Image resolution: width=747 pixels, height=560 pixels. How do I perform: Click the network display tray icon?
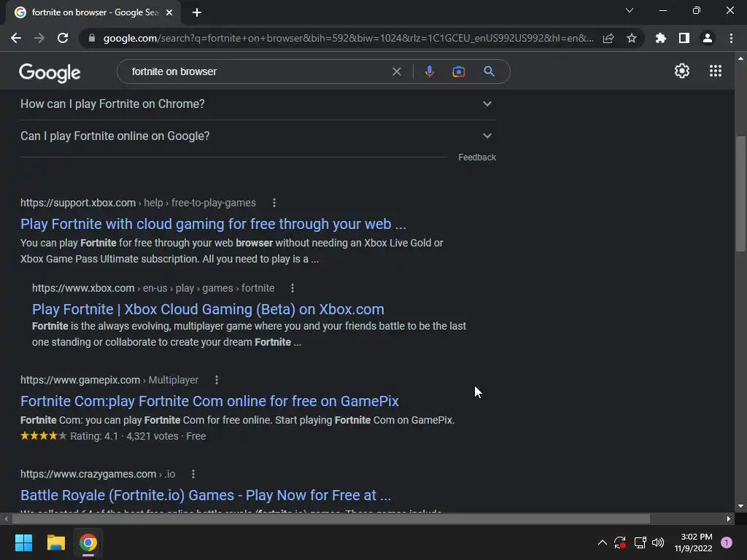click(x=640, y=542)
